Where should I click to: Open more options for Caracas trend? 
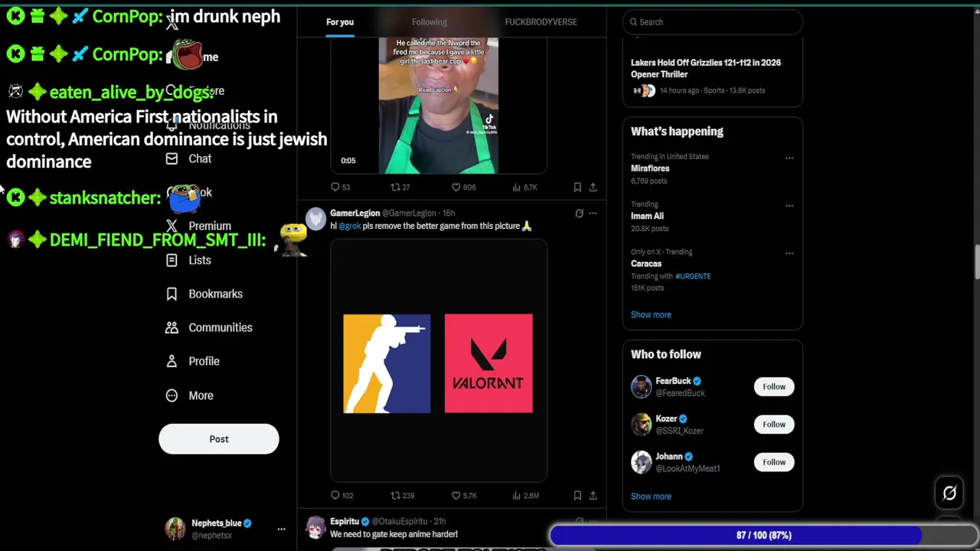(x=789, y=253)
